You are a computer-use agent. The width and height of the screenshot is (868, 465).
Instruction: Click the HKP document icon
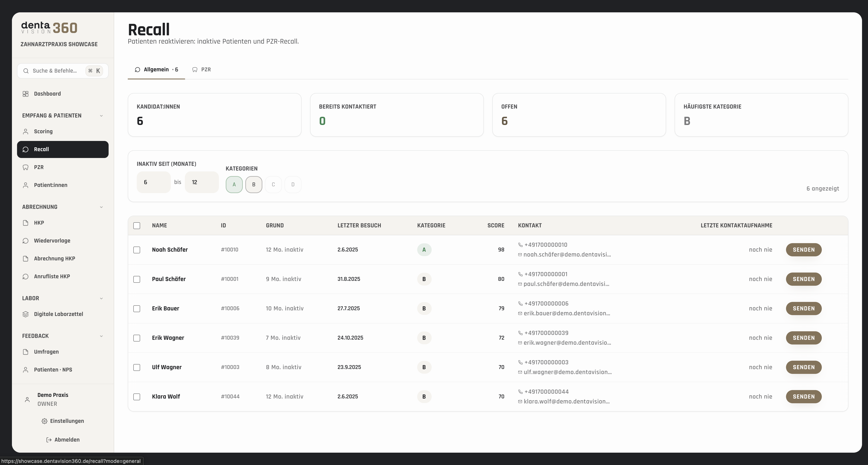pos(26,223)
